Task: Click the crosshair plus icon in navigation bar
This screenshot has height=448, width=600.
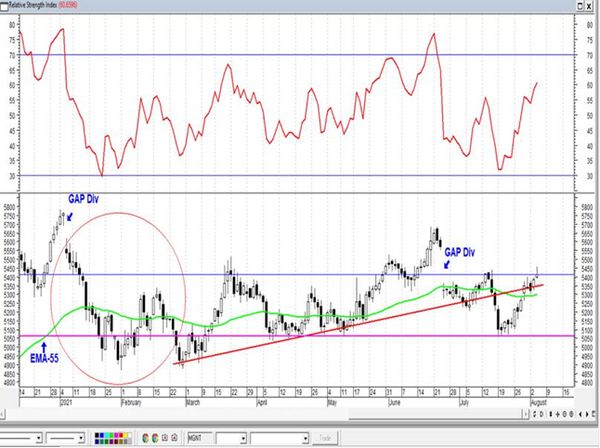Action: (x=558, y=414)
